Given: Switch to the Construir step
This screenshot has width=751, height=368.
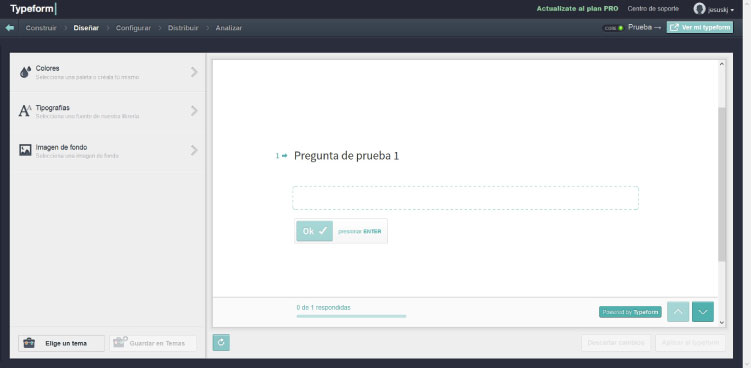Looking at the screenshot, I should (x=41, y=28).
